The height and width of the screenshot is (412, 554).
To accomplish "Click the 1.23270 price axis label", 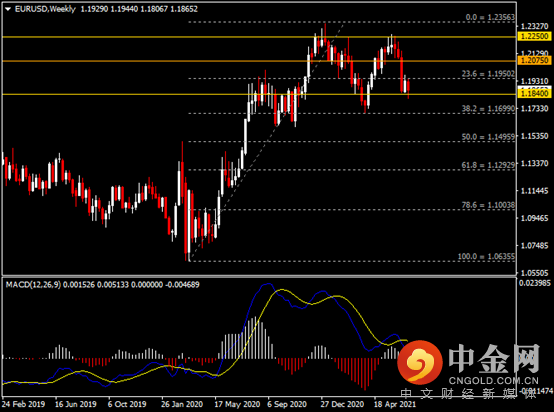I will [x=535, y=27].
